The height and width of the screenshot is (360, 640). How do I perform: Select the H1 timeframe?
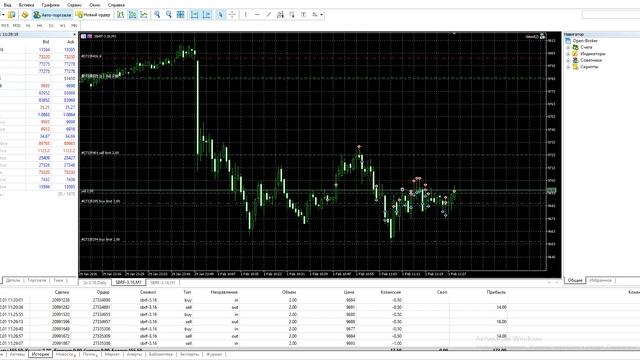pyautogui.click(x=28, y=25)
